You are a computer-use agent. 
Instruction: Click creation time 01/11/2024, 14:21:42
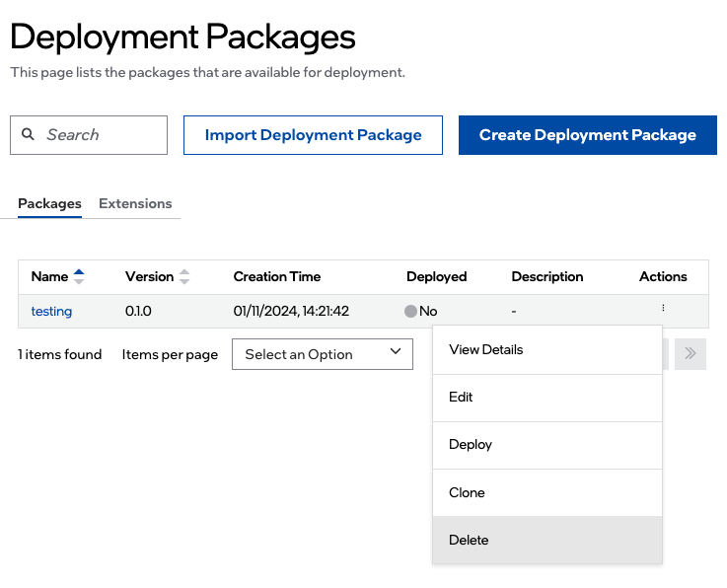291,311
